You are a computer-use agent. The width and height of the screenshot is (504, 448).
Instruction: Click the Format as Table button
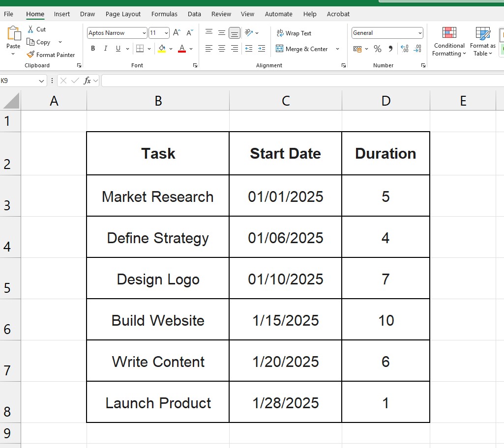click(x=481, y=42)
